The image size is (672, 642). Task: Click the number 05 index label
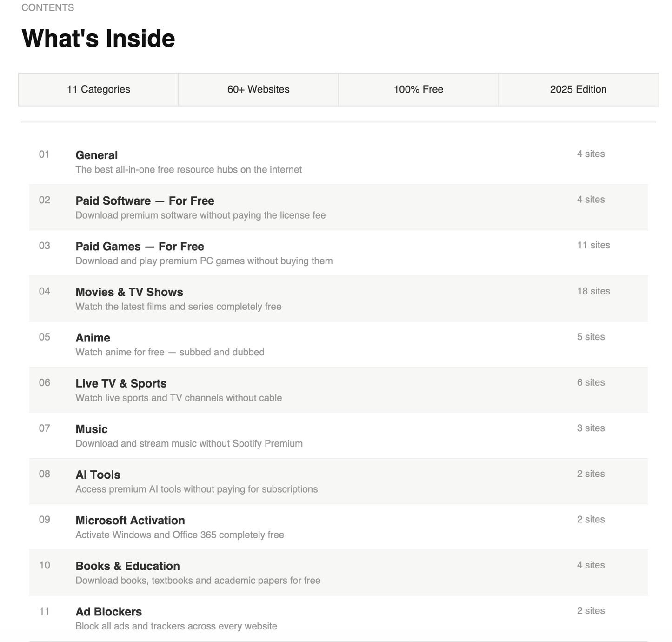coord(44,337)
